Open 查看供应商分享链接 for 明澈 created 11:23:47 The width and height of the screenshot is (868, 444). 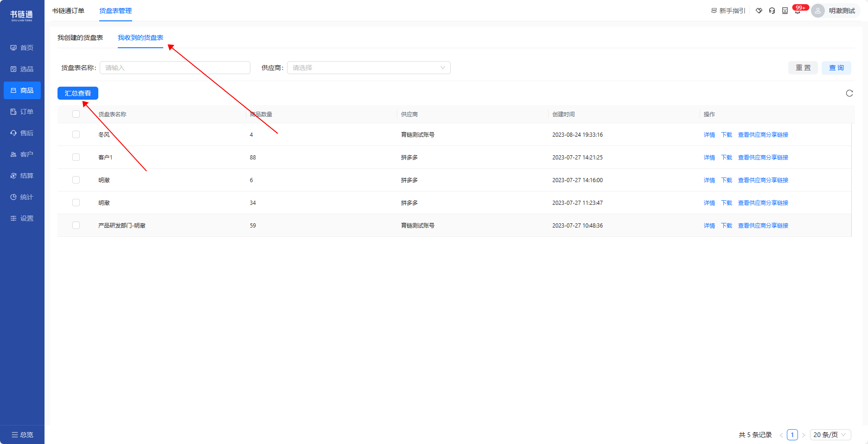tap(763, 203)
